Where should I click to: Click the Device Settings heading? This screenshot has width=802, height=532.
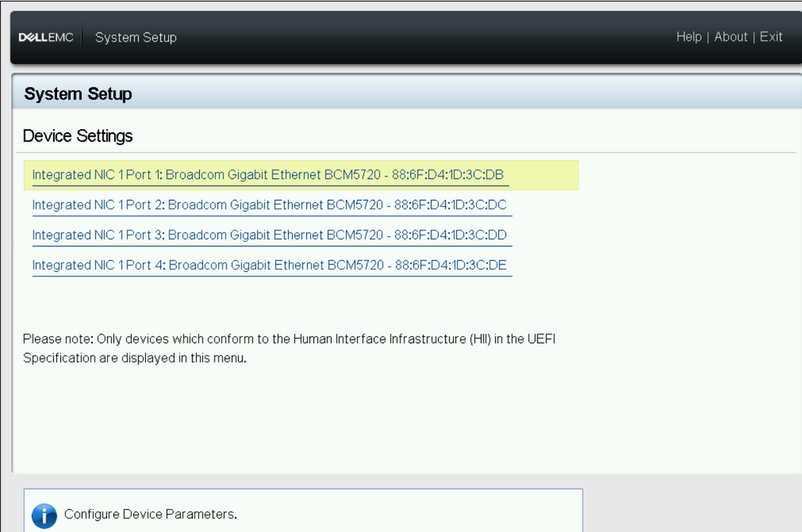[78, 136]
